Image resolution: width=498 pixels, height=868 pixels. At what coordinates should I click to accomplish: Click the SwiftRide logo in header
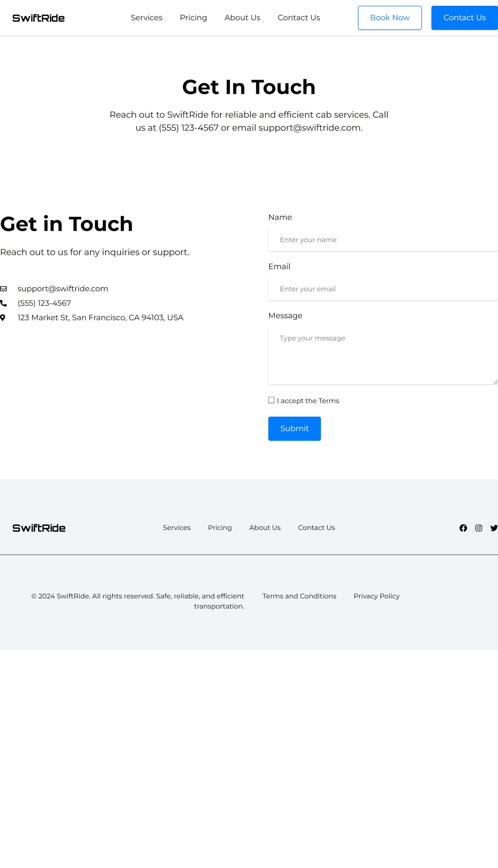point(38,18)
